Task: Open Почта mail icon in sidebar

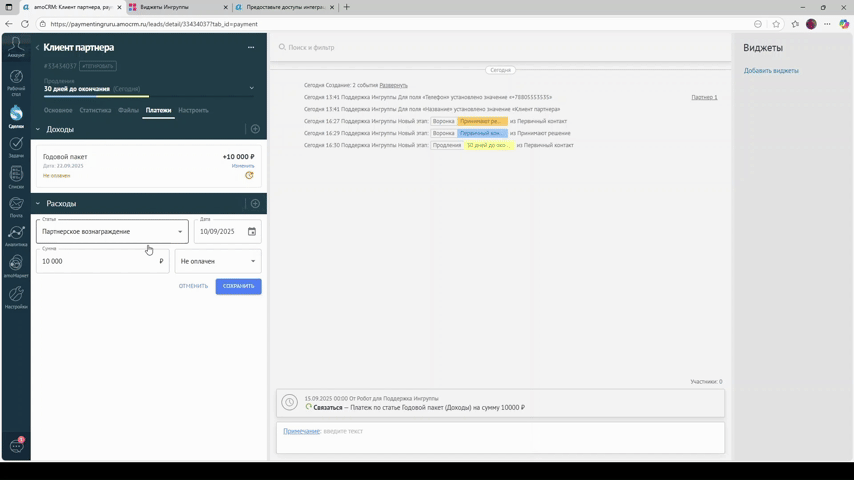Action: coord(16,207)
